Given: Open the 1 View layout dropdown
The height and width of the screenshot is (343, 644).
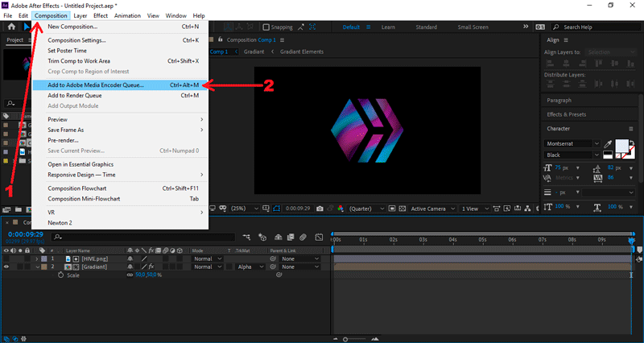Looking at the screenshot, I should [475, 209].
